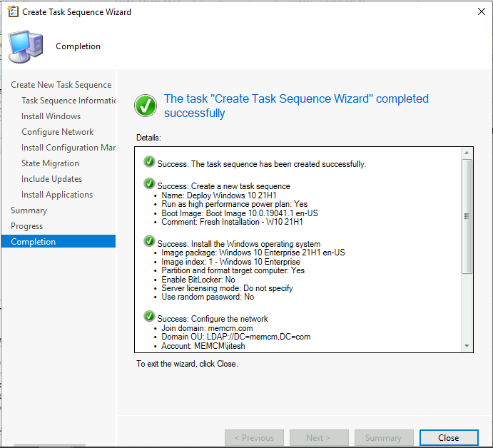Select State Migration step
The height and width of the screenshot is (448, 493).
coord(50,163)
